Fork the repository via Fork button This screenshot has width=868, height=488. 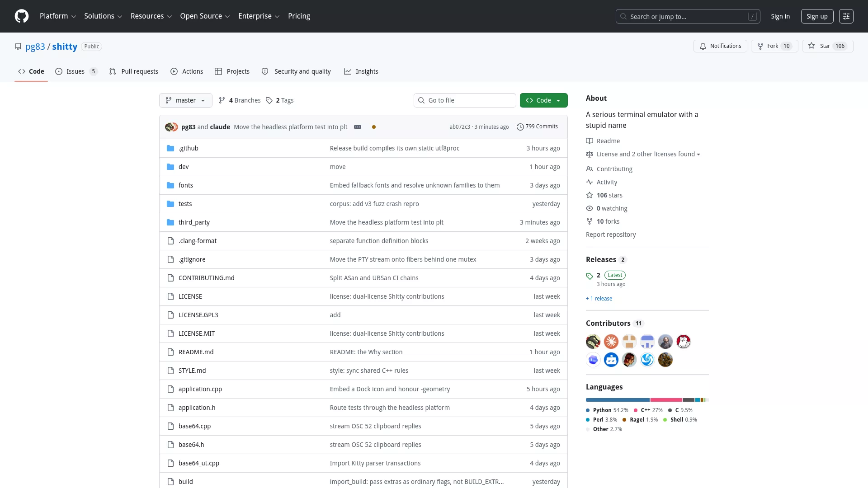(x=774, y=46)
